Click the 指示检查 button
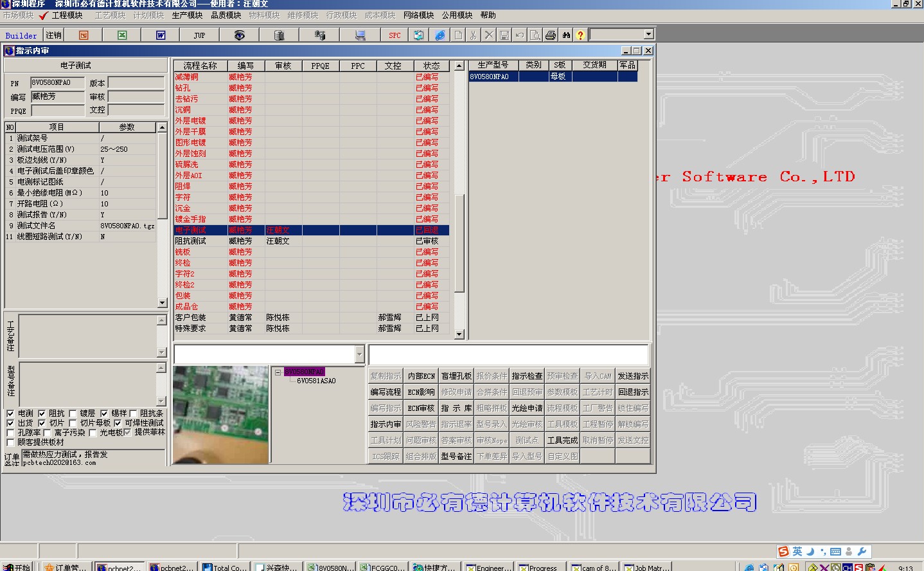The image size is (924, 571). (527, 376)
